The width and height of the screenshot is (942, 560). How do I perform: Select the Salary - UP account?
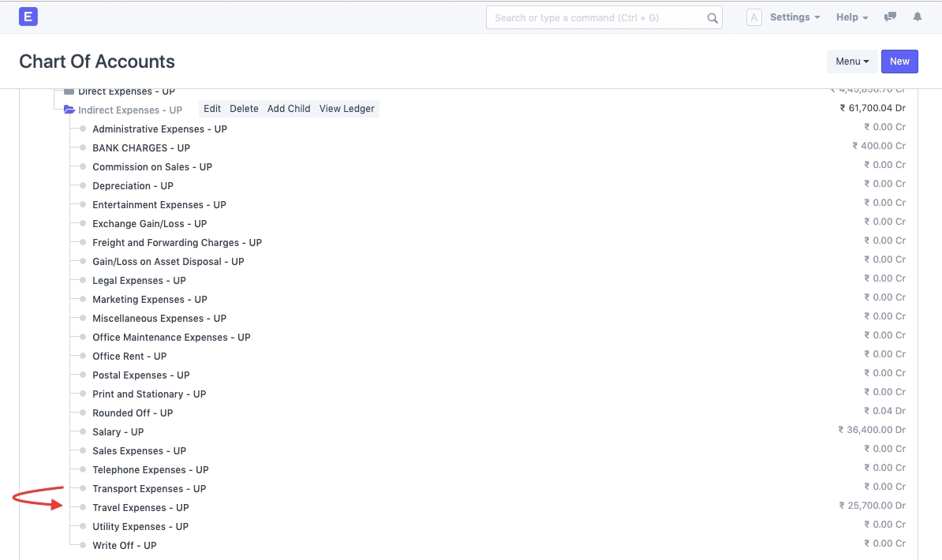[x=118, y=432]
